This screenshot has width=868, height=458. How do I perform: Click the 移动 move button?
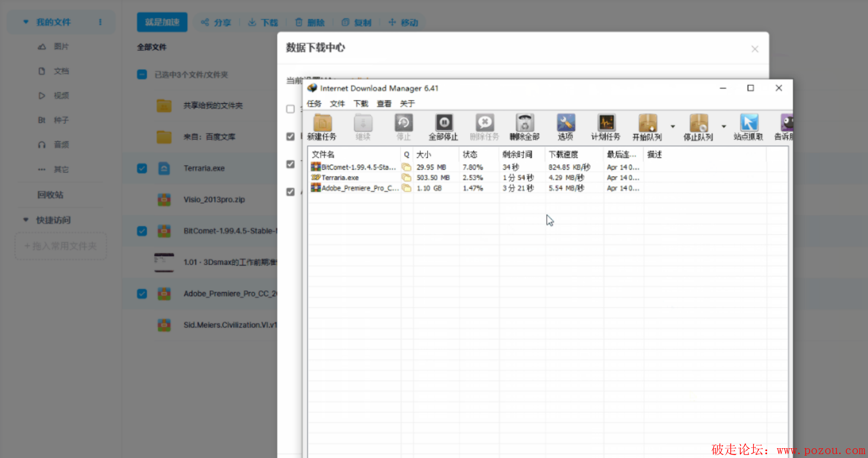tap(403, 22)
